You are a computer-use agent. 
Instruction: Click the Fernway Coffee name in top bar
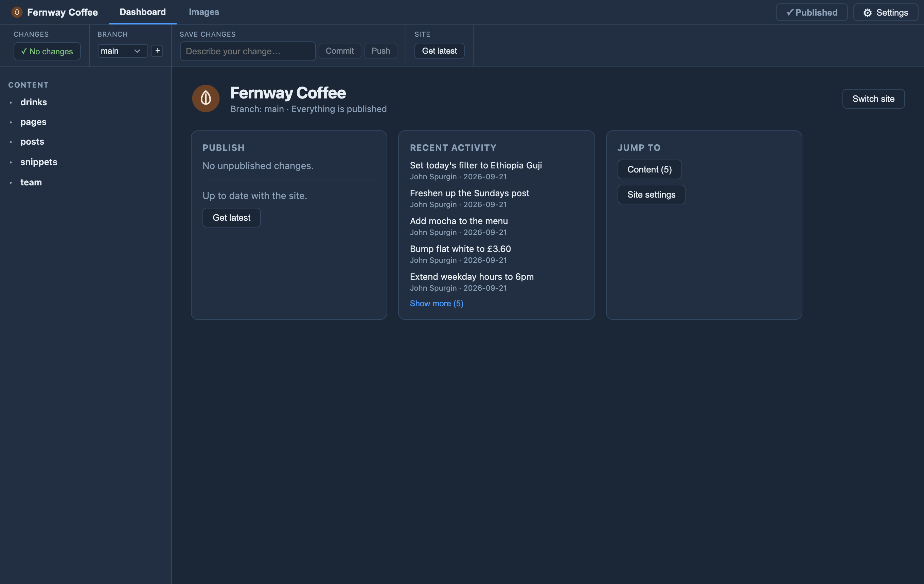[x=62, y=12]
